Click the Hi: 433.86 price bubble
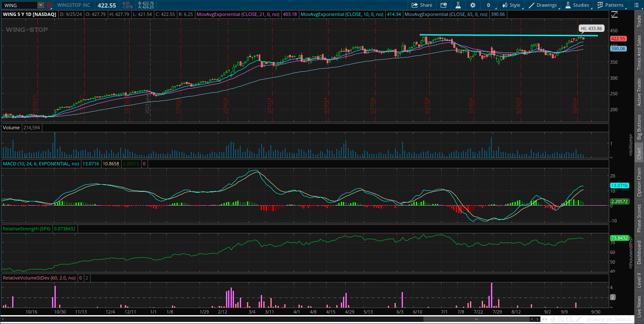The height and width of the screenshot is (324, 644). (592, 29)
